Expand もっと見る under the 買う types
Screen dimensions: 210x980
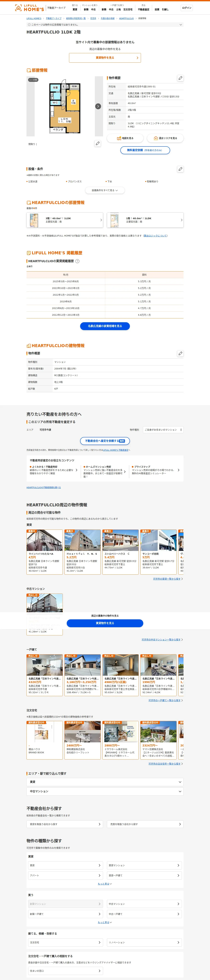[105, 922]
